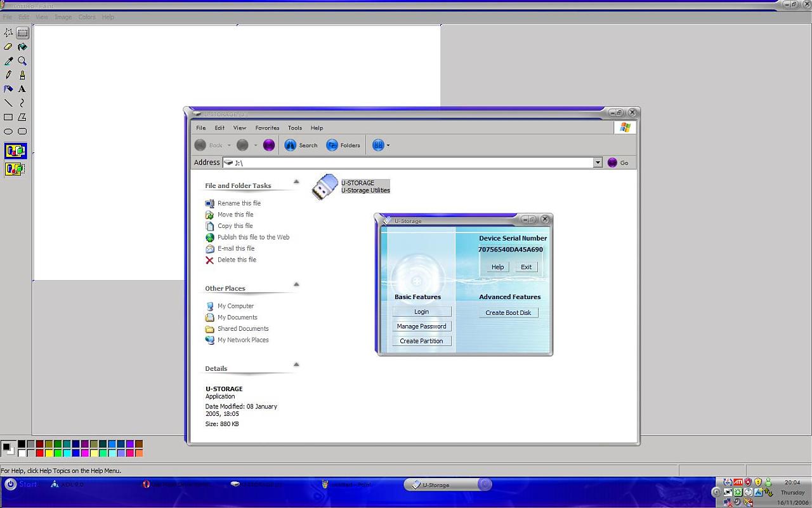Select the Free-Form Select tool in Paint

tap(8, 32)
